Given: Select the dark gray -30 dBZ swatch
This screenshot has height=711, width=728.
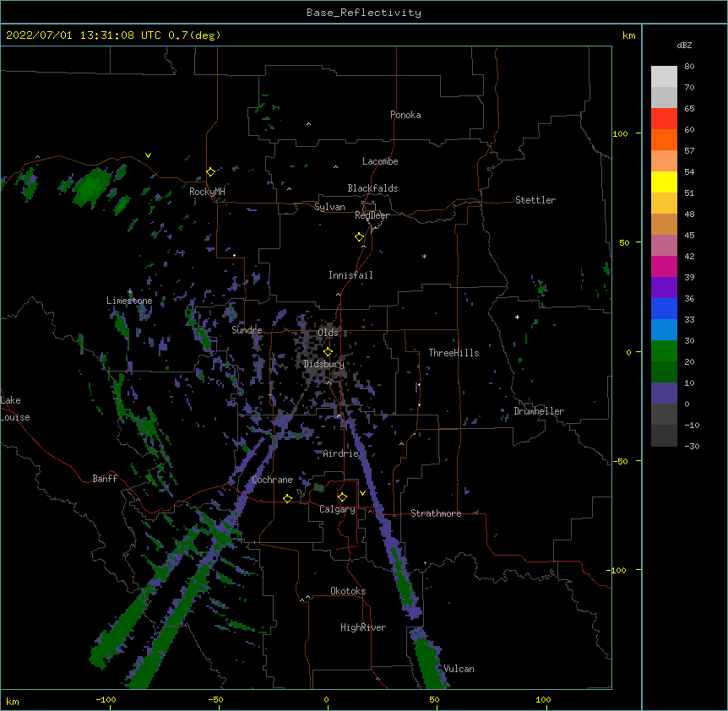Looking at the screenshot, I should pyautogui.click(x=664, y=436).
